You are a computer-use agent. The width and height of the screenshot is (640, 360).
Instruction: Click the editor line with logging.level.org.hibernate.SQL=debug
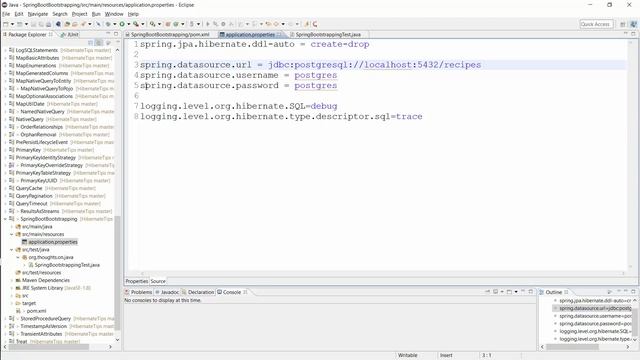pyautogui.click(x=239, y=106)
